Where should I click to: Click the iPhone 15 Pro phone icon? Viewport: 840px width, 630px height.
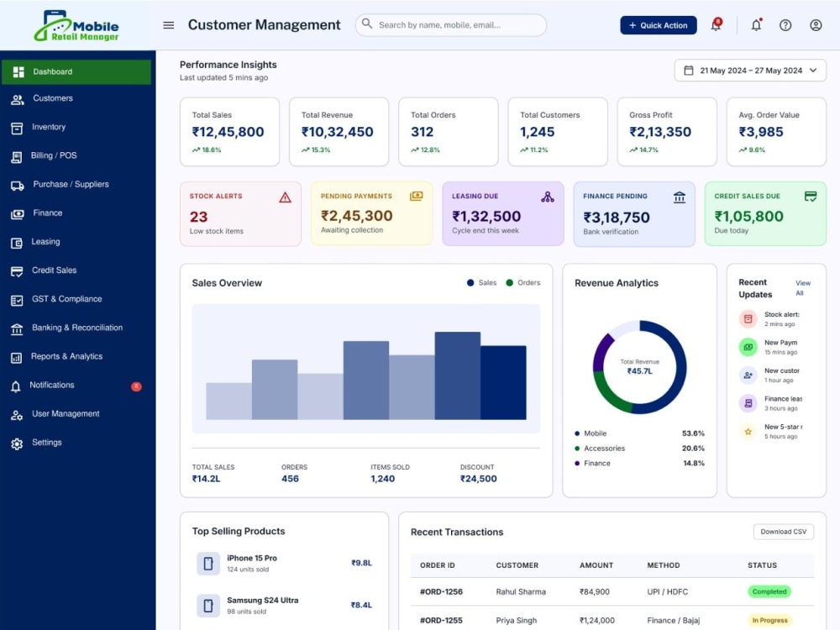click(208, 563)
